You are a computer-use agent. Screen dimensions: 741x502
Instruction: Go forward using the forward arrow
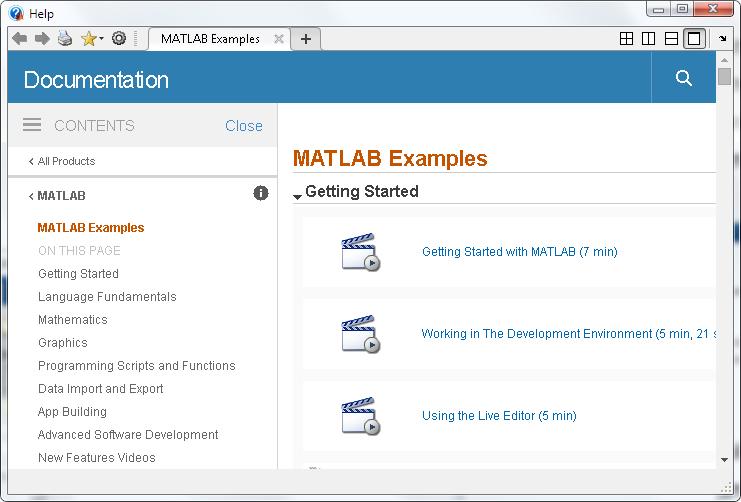click(x=42, y=38)
